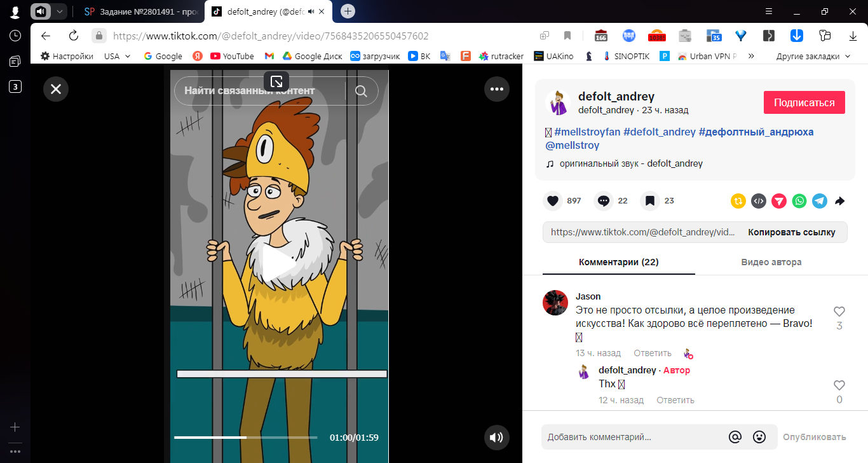Open the @mellstroy mention link
This screenshot has width=868, height=463.
pyautogui.click(x=572, y=145)
